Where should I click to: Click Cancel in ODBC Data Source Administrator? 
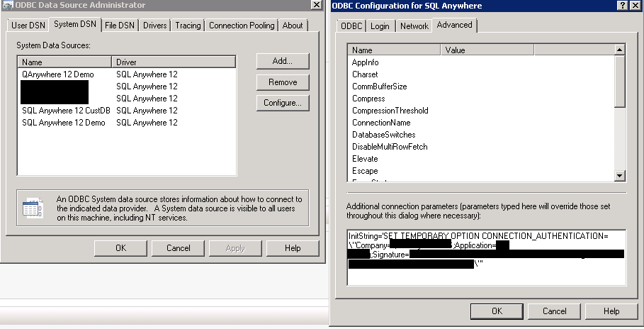click(x=179, y=248)
